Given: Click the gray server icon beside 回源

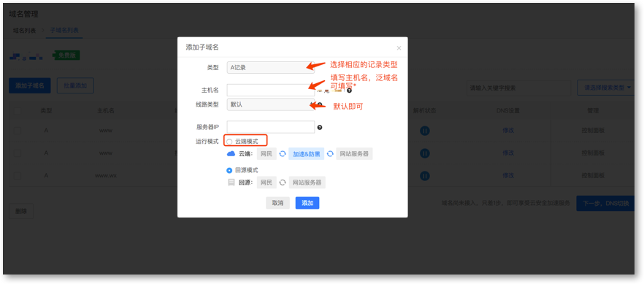Looking at the screenshot, I should tap(231, 183).
